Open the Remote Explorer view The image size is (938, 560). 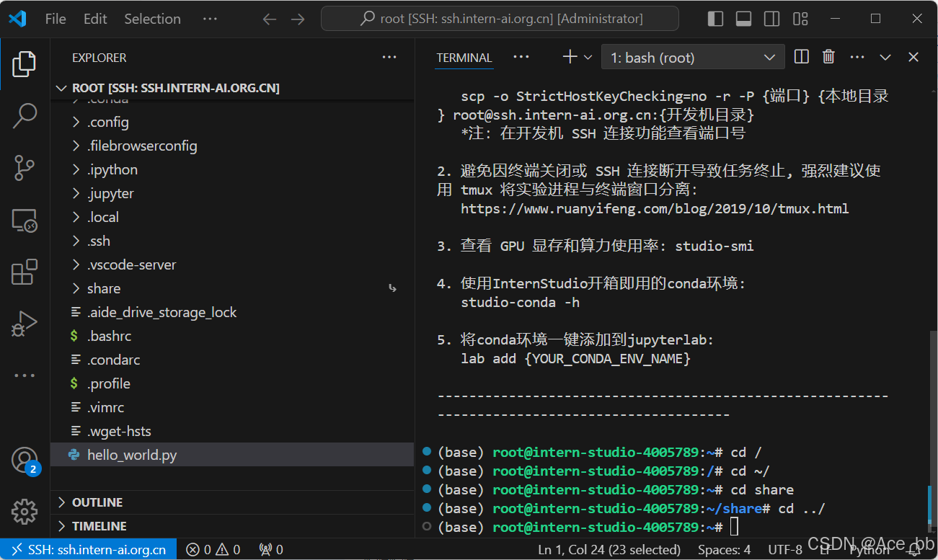(x=25, y=221)
